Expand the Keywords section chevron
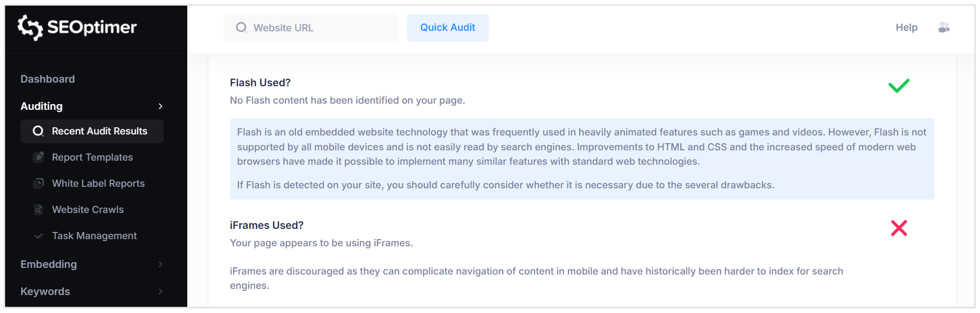Viewport: 980px width, 313px height. click(161, 291)
